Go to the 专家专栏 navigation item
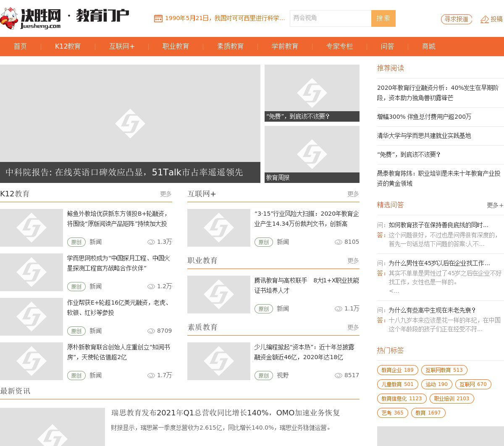 point(339,47)
